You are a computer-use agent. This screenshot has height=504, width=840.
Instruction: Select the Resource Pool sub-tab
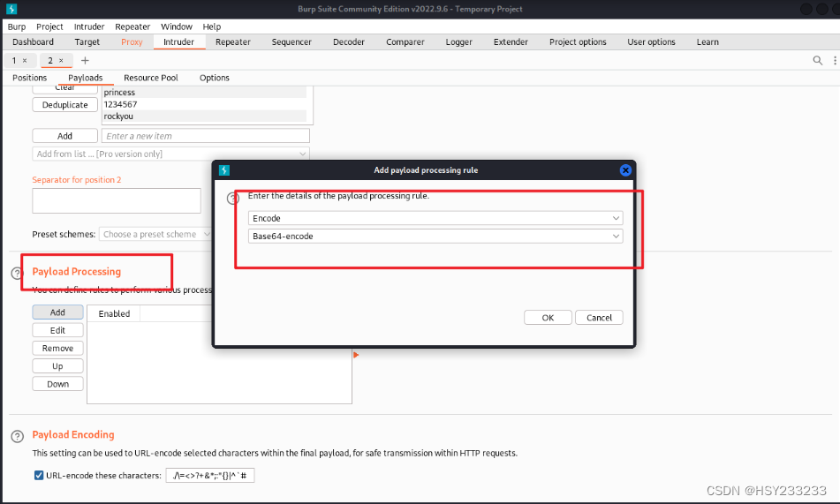point(151,78)
